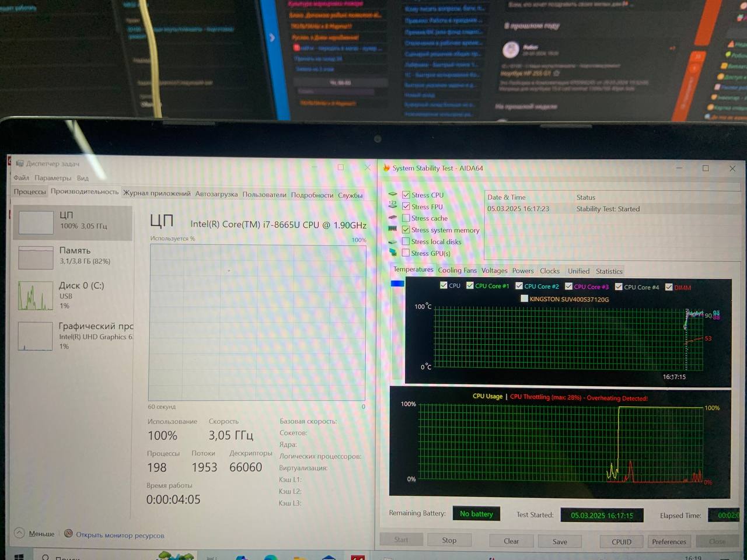Screen dimensions: 747x560
Task: Select the Stability Test: Started log entry
Action: 608,209
